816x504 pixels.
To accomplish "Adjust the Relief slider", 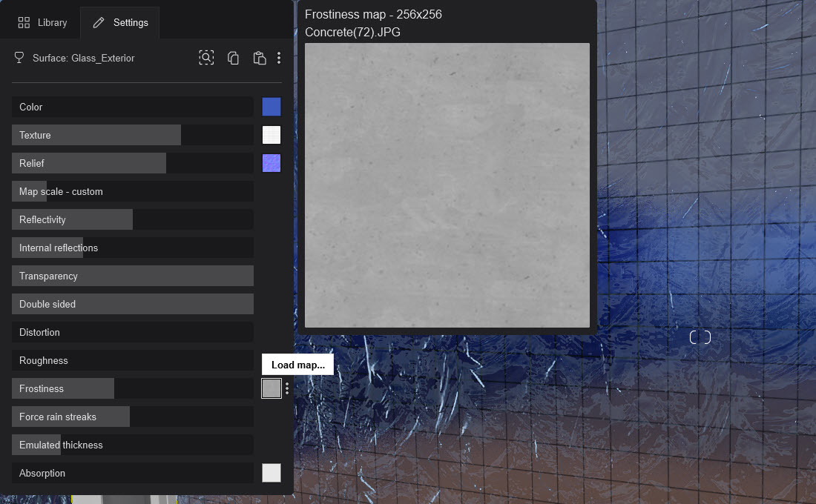I will pos(133,163).
